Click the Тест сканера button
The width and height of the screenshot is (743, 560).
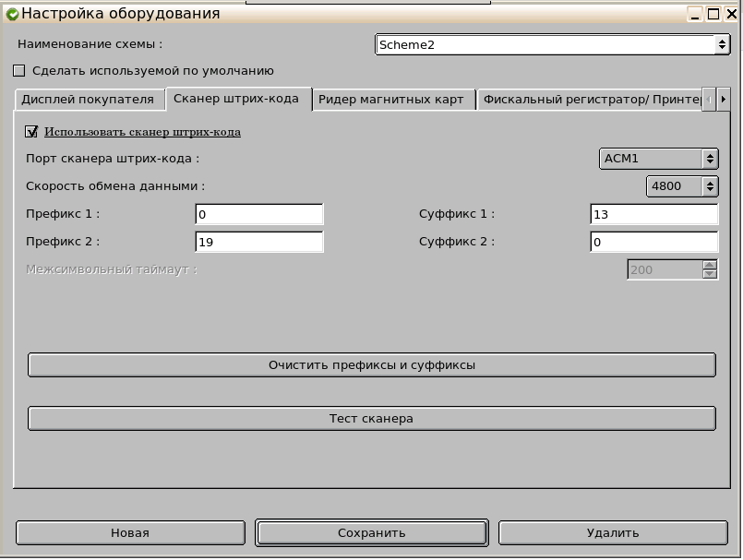(372, 418)
